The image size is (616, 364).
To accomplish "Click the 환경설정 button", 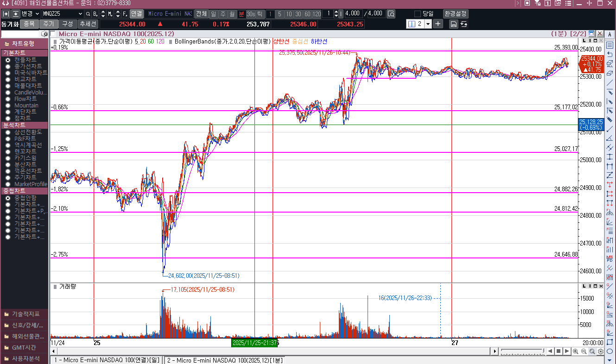I will (455, 14).
